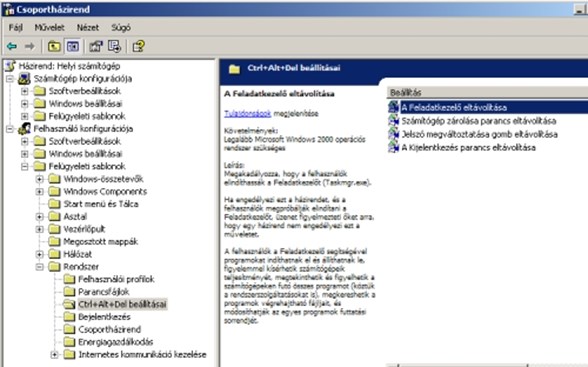
Task: Select Jelszó megváltoztatása gomb eltávolítása setting
Action: (480, 134)
